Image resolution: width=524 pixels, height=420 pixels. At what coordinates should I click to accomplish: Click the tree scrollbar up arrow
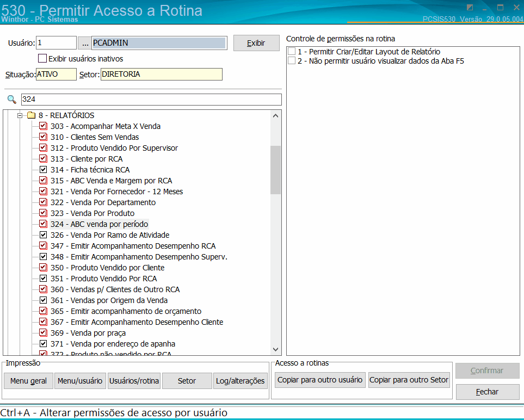coord(275,115)
